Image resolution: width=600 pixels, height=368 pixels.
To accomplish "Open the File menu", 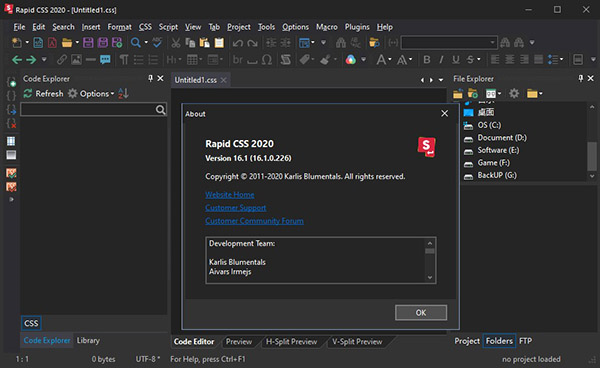I will point(19,27).
